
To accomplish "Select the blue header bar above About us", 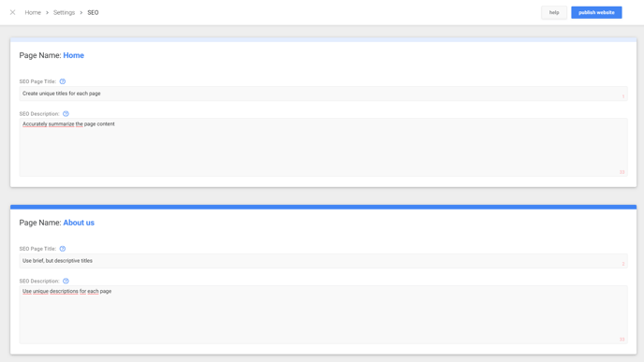I will click(x=323, y=208).
